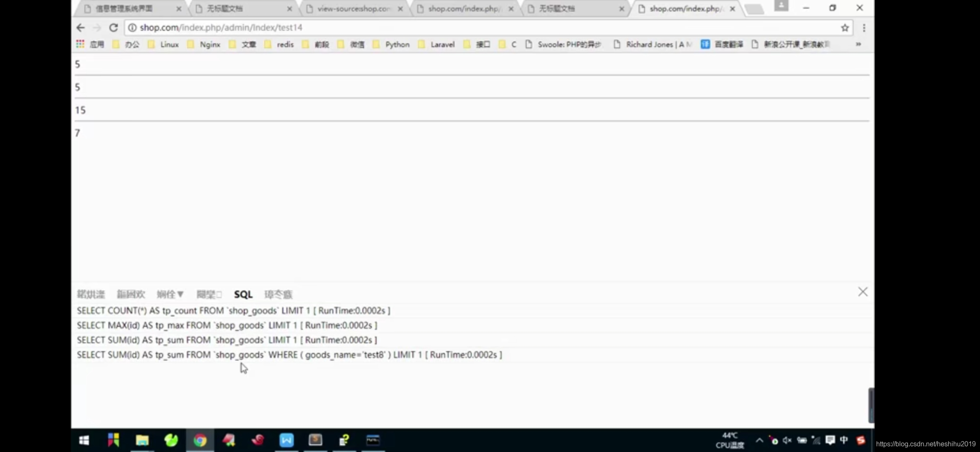Click the output value 7

click(x=77, y=133)
